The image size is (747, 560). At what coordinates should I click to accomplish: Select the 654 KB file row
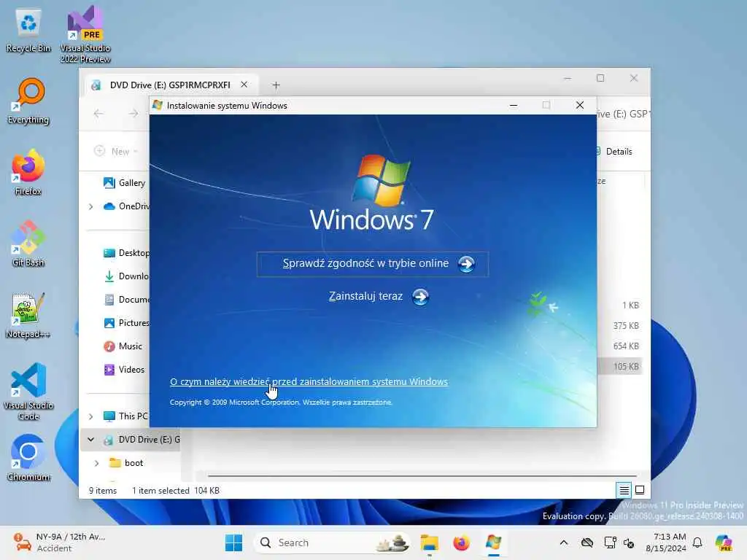[619, 346]
